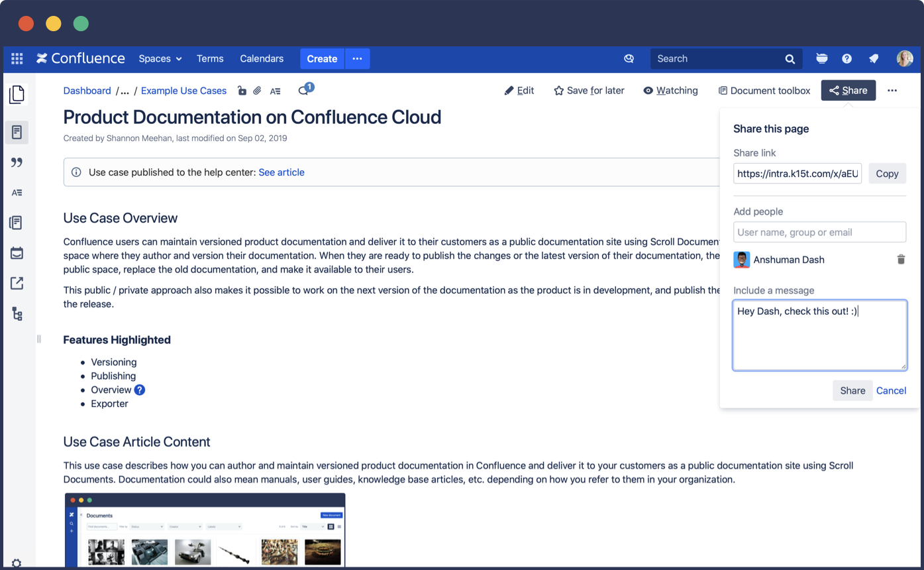Select the page tree icon at the sidebar bottom
Image resolution: width=924 pixels, height=570 pixels.
point(17,313)
